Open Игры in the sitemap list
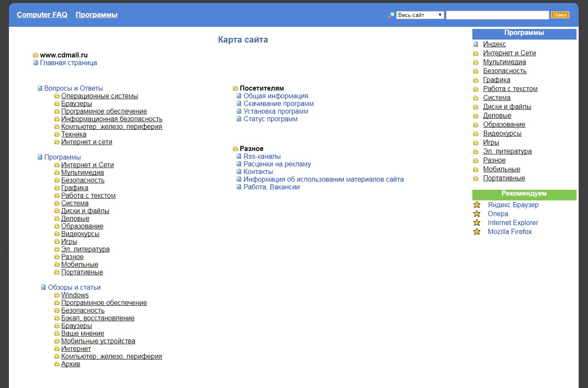Viewport: 588px width, 388px height. coord(69,242)
